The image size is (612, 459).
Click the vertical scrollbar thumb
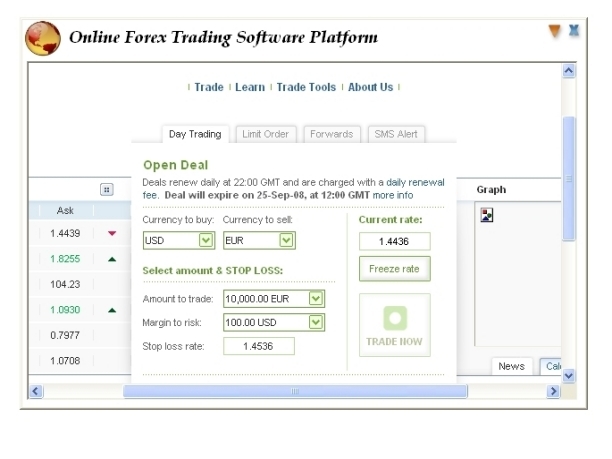click(x=569, y=179)
